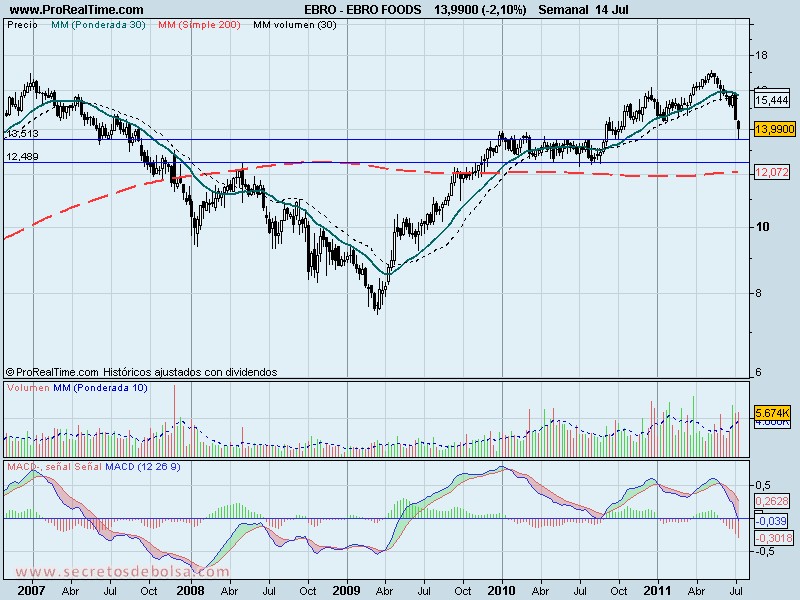Click the EBRO - EBRO FOODS title
The image size is (800, 600).
pyautogui.click(x=363, y=10)
